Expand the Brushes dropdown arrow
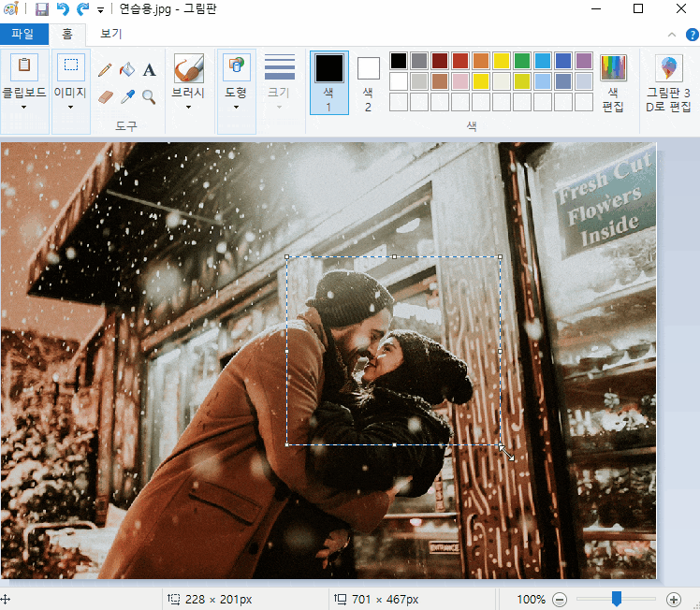Screen dimensions: 700x610 188,107
